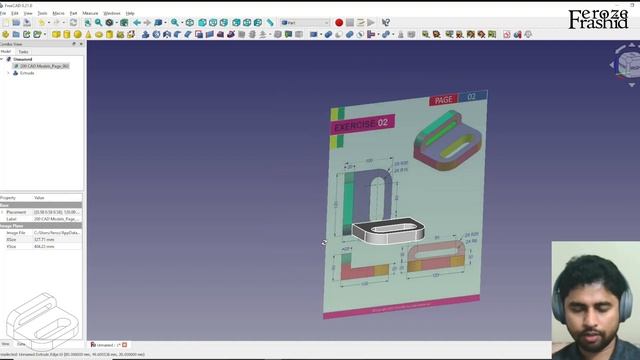Collapse the Unnamed document tree node
Image resolution: width=640 pixels, height=360 pixels.
point(2,59)
